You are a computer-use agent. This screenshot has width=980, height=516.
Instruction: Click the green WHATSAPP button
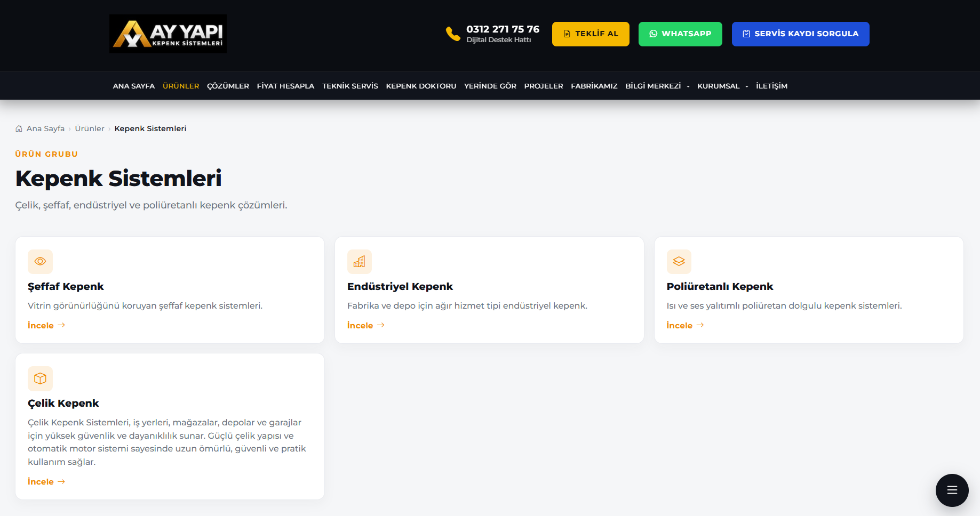(x=680, y=34)
